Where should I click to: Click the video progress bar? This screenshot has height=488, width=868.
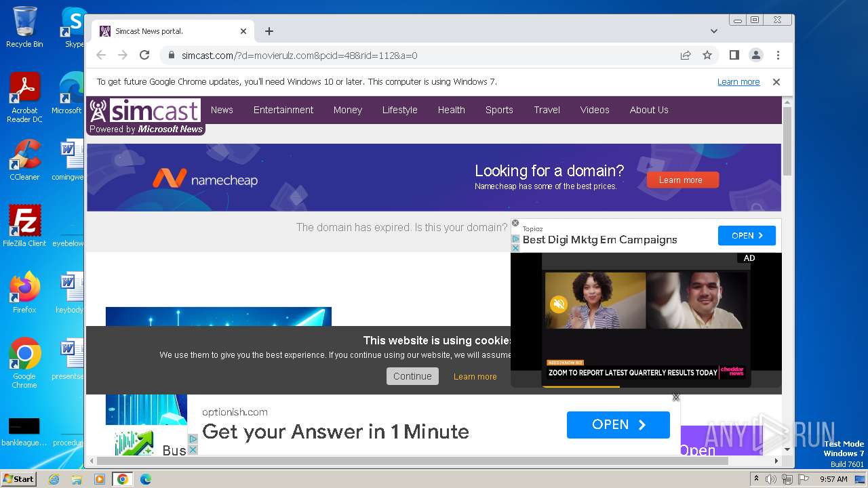[x=646, y=386]
